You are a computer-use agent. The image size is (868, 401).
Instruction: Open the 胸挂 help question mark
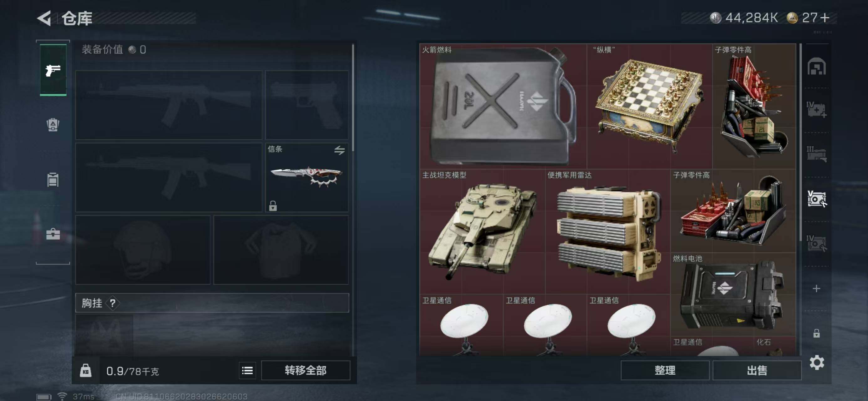click(112, 303)
